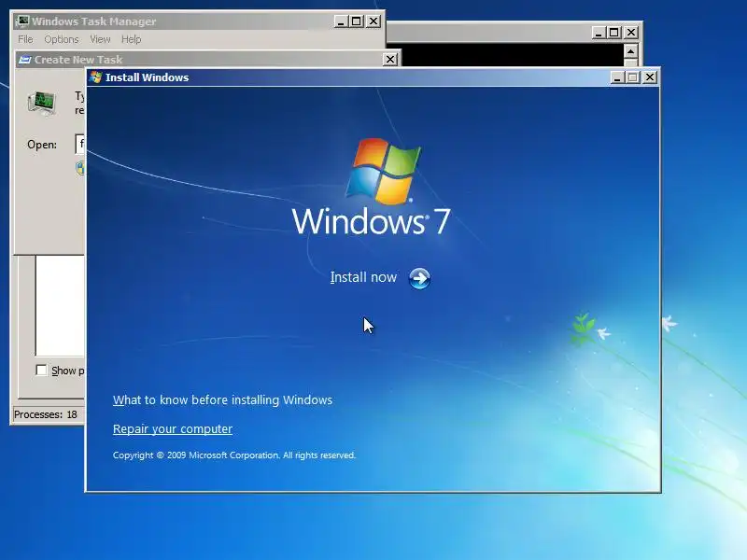
Task: Open What to know before installing Windows
Action: [x=222, y=400]
